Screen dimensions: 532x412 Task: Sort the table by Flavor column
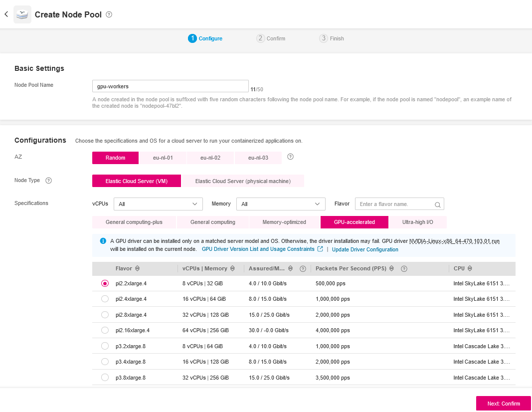tap(137, 268)
